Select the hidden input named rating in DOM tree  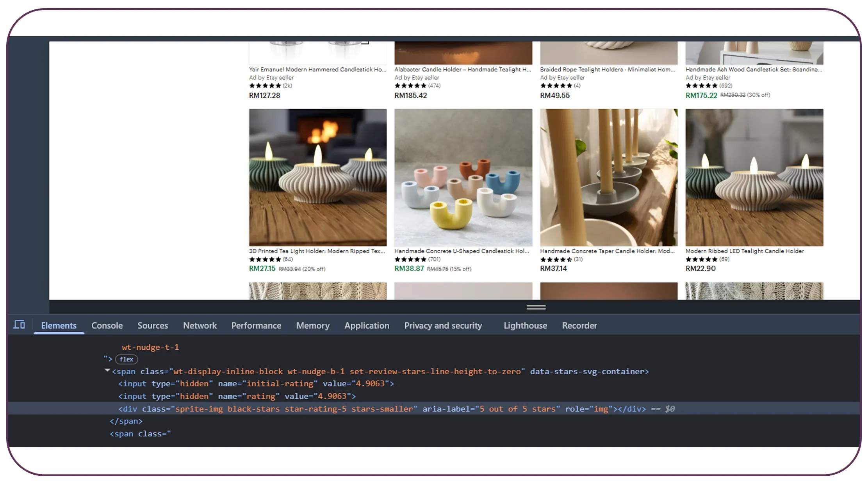click(236, 396)
